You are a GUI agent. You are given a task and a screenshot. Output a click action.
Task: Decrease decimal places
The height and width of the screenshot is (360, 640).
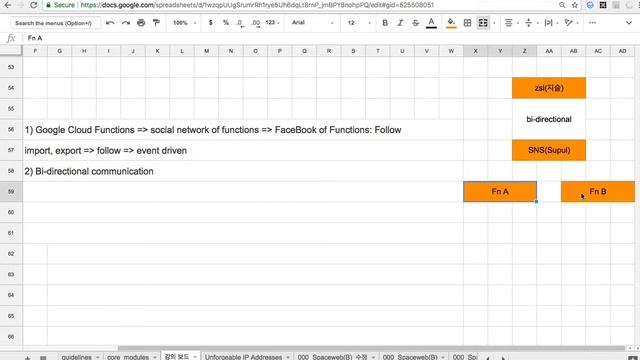click(240, 23)
